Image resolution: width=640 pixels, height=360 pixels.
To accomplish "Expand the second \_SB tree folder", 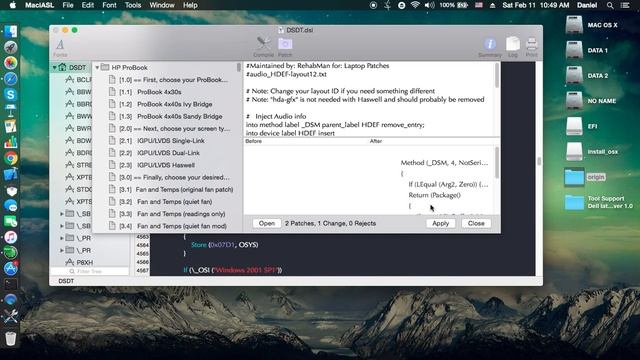I will point(62,226).
